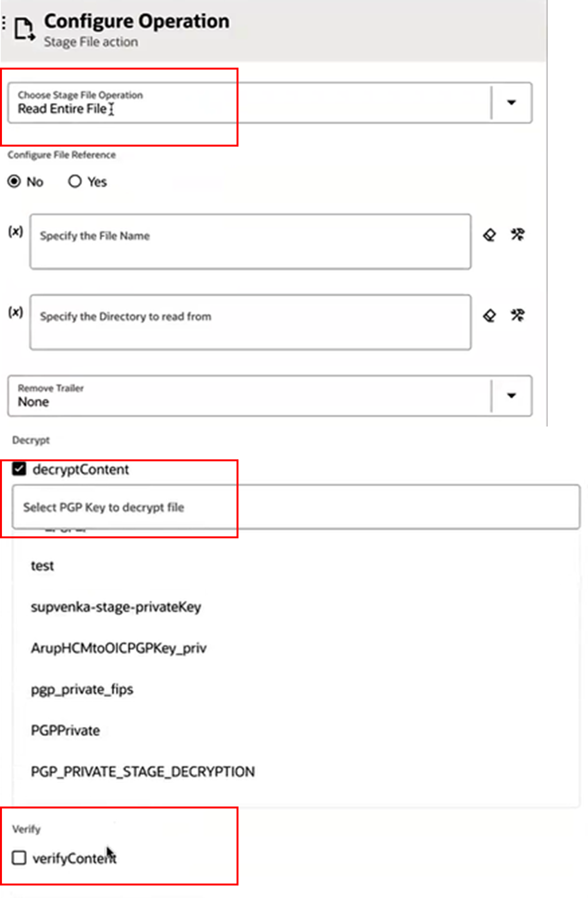Click the Specify the File Name field

pyautogui.click(x=250, y=242)
